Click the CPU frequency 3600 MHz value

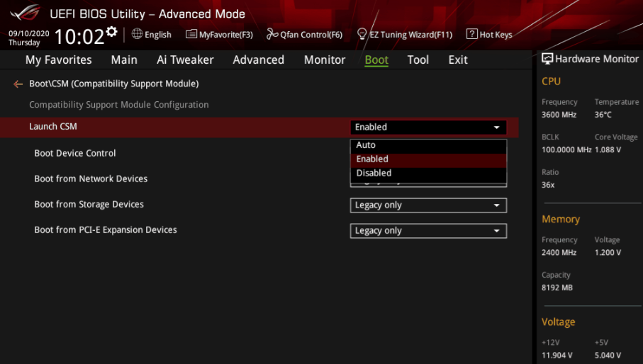[559, 115]
